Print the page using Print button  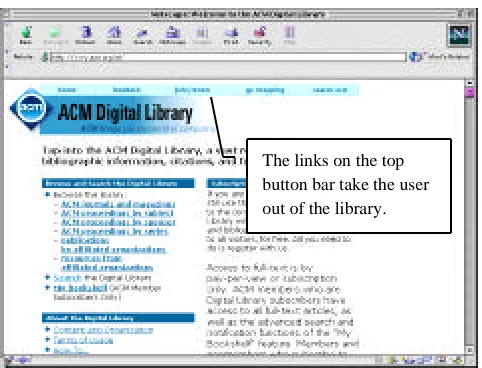pyautogui.click(x=231, y=35)
